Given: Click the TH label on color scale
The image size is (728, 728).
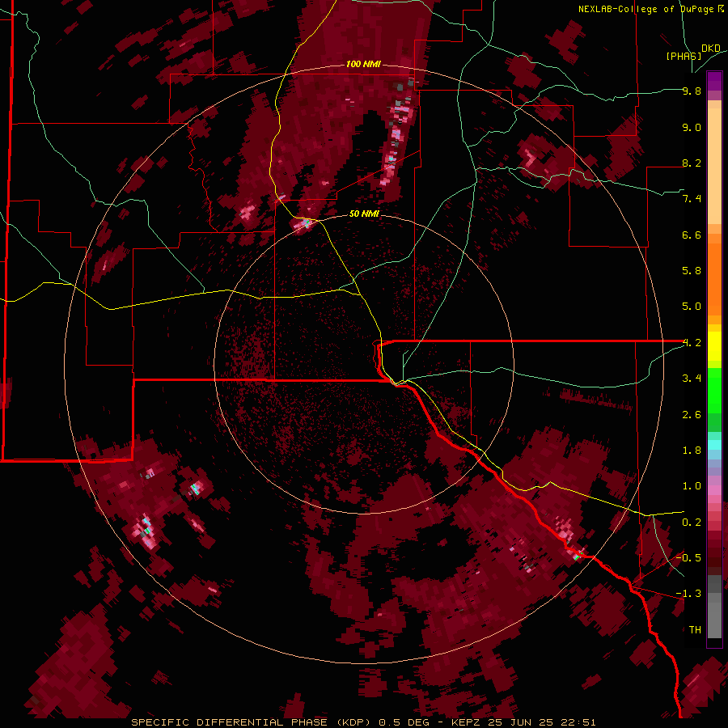Looking at the screenshot, I should pos(695,630).
